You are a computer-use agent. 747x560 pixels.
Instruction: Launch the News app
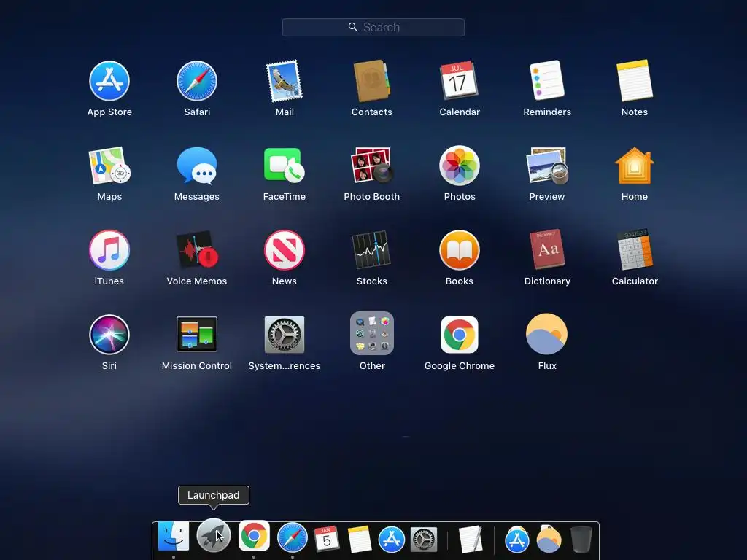point(285,250)
